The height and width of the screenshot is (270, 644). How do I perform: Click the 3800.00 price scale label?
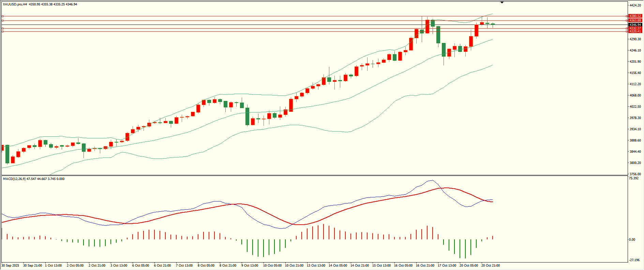[635, 163]
